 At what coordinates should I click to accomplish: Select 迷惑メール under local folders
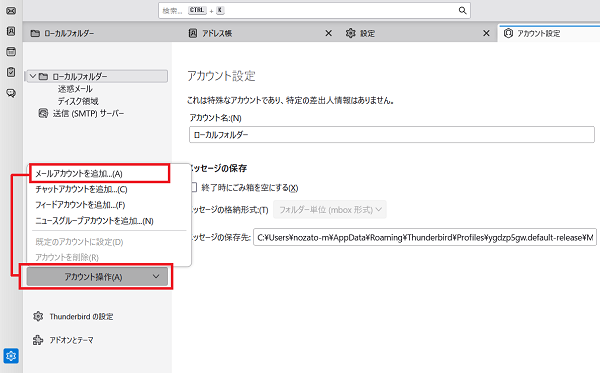point(75,89)
